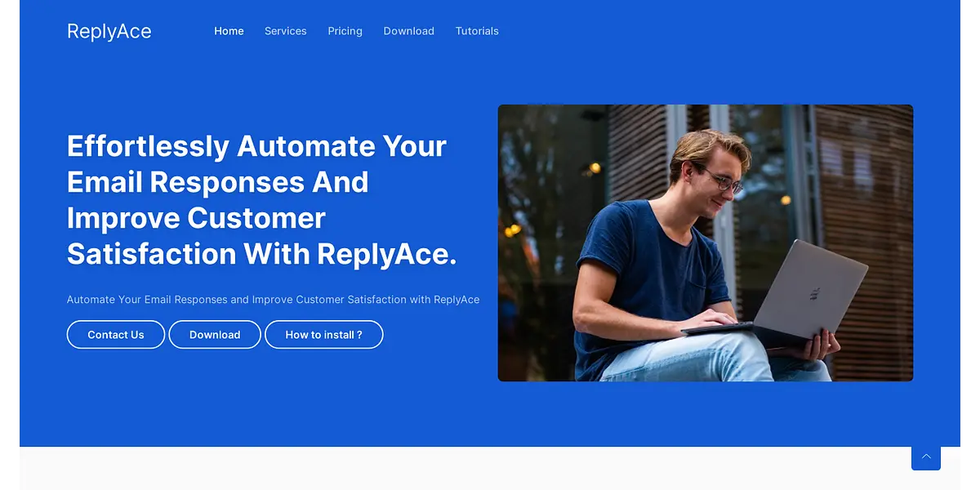Open the Pricing page from navigation
Viewport: 980px width, 490px height.
point(345,31)
